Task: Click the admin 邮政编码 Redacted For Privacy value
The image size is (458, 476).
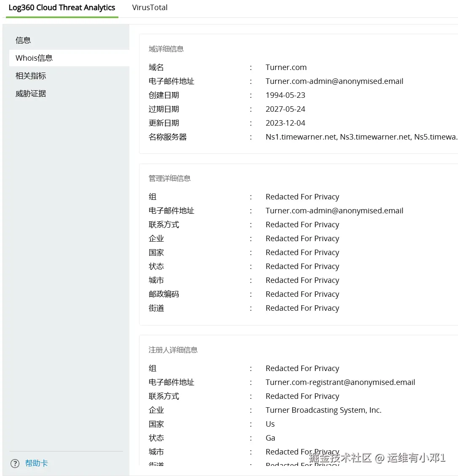Action: [x=303, y=294]
